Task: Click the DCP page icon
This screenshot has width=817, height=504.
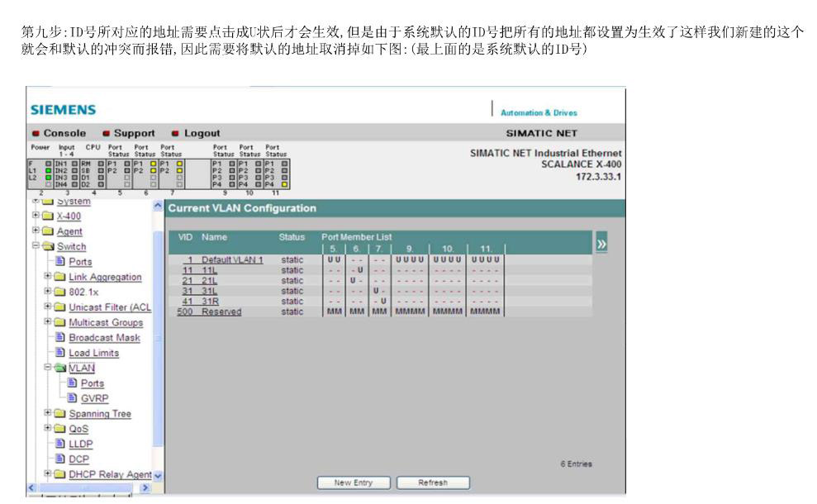Action: point(60,459)
